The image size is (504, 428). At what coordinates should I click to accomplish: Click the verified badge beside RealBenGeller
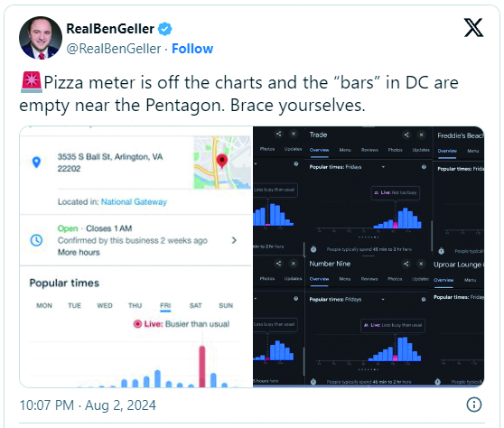pos(165,29)
